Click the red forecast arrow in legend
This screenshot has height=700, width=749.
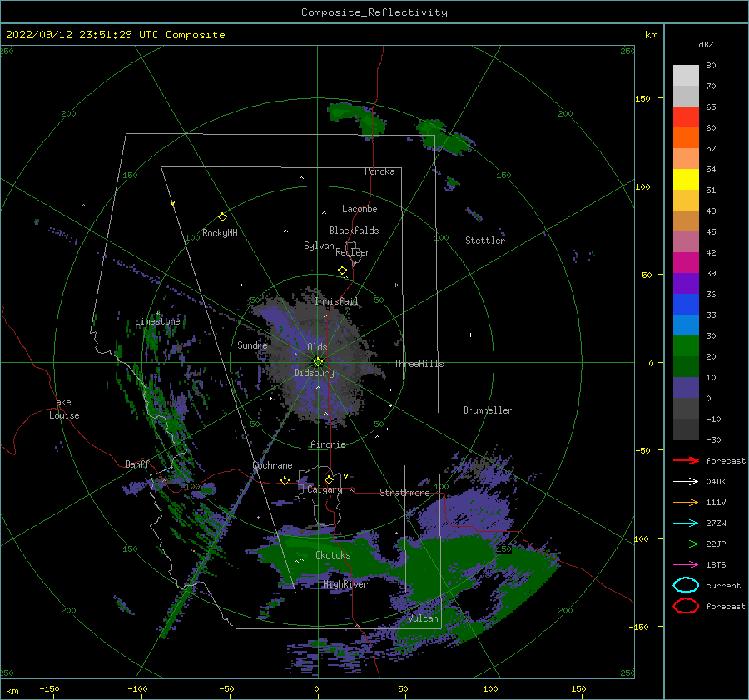(x=686, y=460)
